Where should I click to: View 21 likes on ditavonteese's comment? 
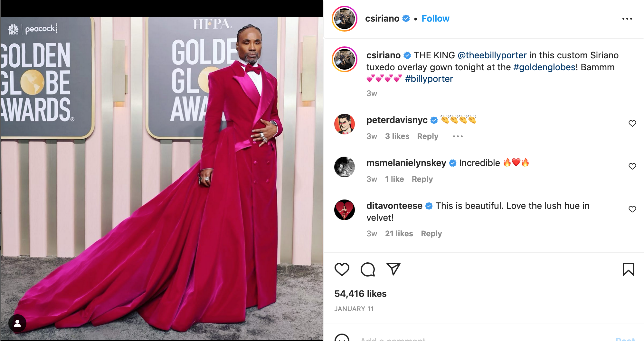click(x=399, y=234)
